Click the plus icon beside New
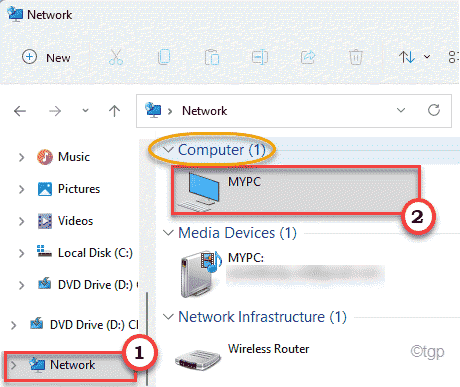The height and width of the screenshot is (387, 460). tap(29, 57)
